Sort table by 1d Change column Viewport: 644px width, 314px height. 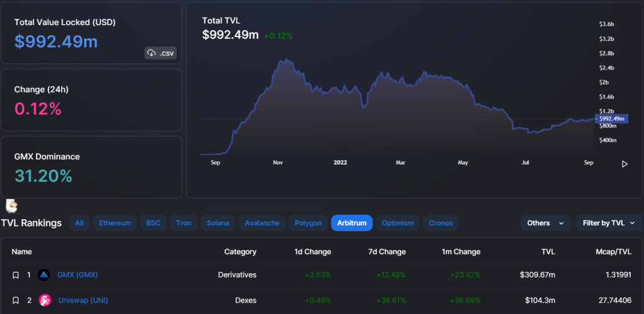(x=313, y=252)
